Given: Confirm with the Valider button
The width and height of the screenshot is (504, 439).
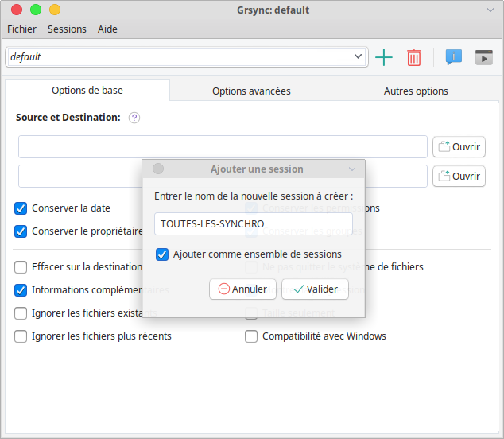Looking at the screenshot, I should click(x=315, y=289).
